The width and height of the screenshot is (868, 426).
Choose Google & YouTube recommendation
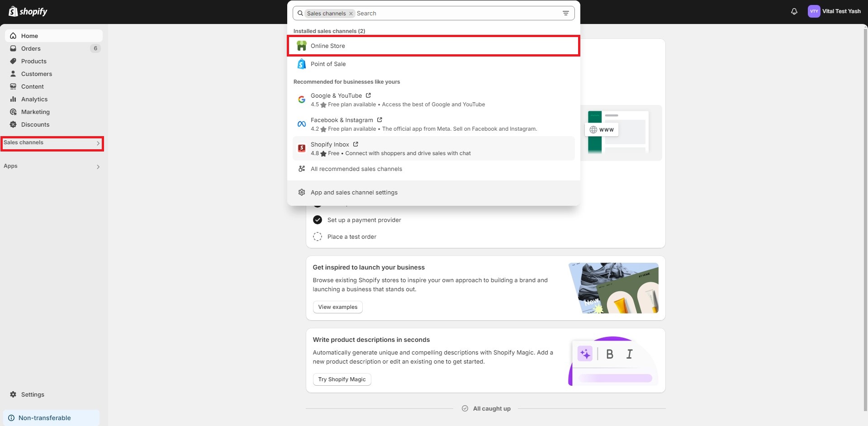point(433,99)
